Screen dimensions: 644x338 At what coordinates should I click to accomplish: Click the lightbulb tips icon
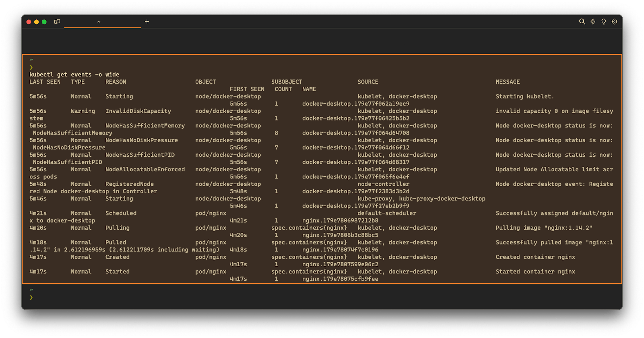pyautogui.click(x=604, y=22)
